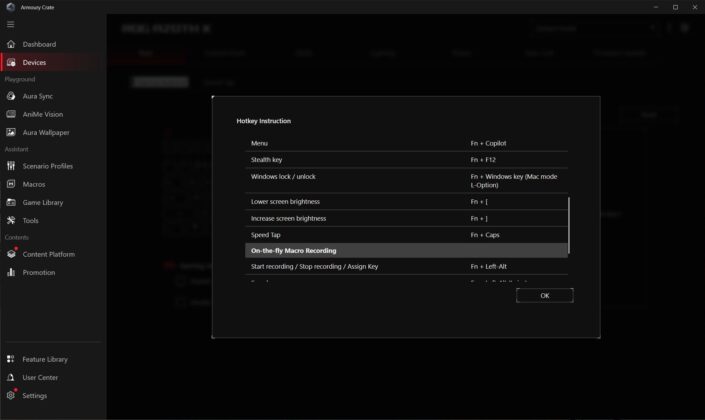This screenshot has height=420, width=705.
Task: Open the AniMe Vision icon
Action: (11, 114)
